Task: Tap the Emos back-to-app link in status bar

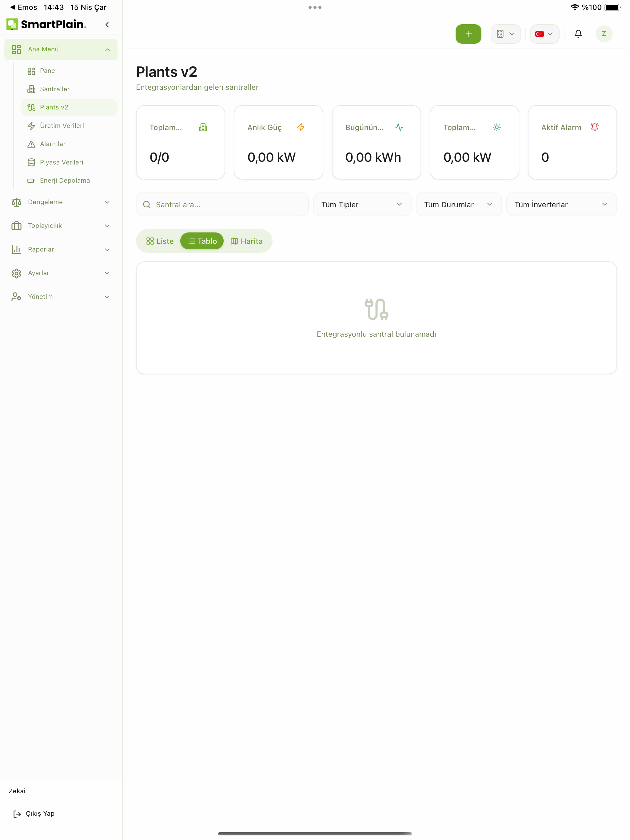Action: [23, 7]
